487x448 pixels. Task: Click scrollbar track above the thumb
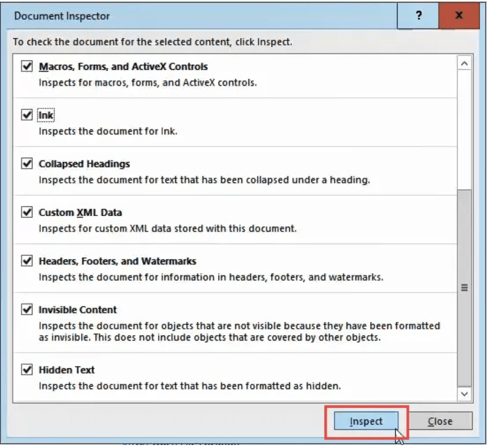pos(464,130)
